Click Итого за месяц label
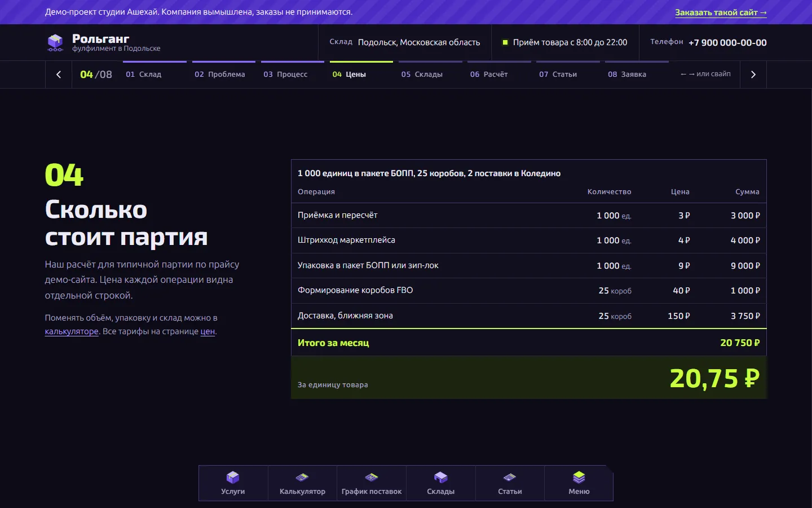812x508 pixels. click(333, 343)
